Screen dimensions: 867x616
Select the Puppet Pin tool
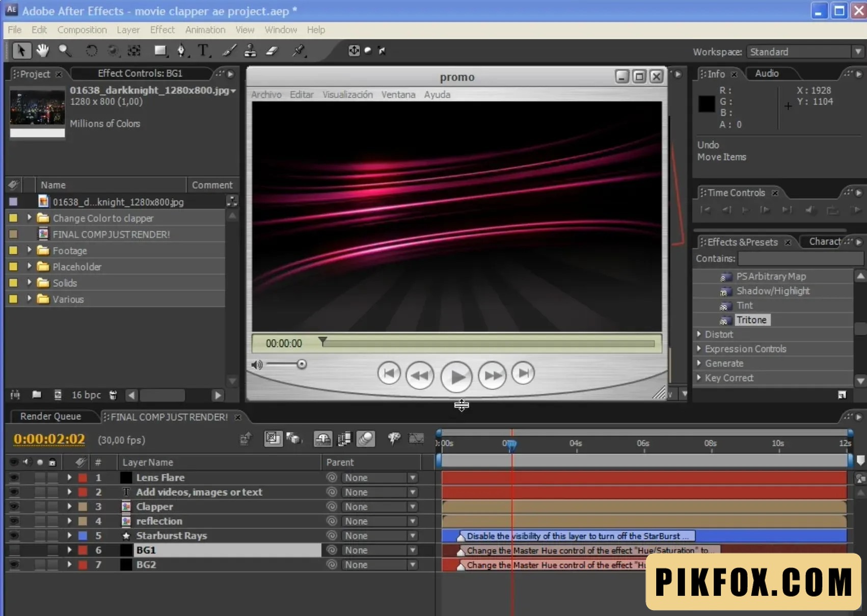tap(299, 50)
